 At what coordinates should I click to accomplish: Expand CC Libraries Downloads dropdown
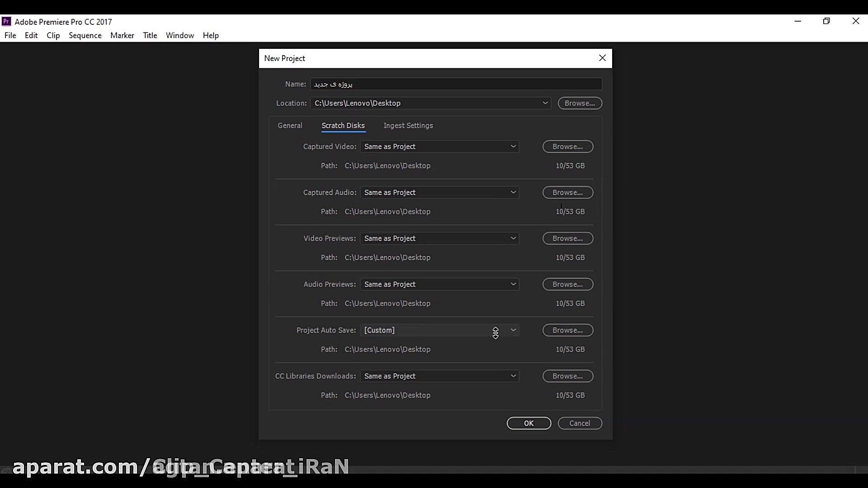(513, 376)
